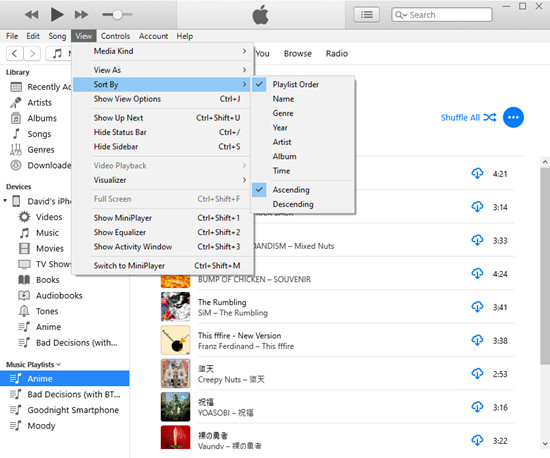Open Tones under the device
Viewport: 550px width, 458px height.
pos(38,311)
